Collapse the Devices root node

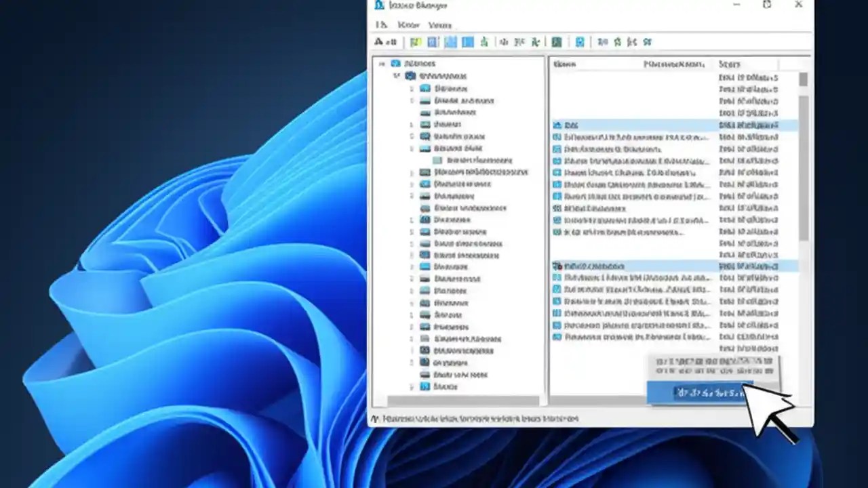point(382,63)
